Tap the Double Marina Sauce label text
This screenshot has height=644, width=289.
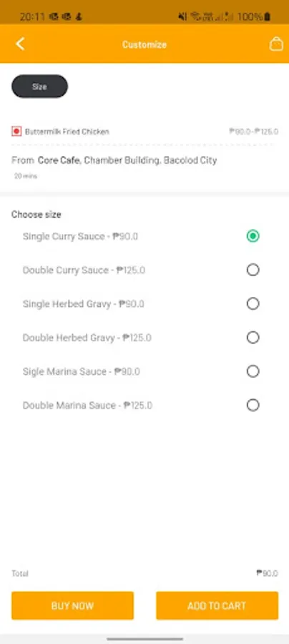[69, 406]
